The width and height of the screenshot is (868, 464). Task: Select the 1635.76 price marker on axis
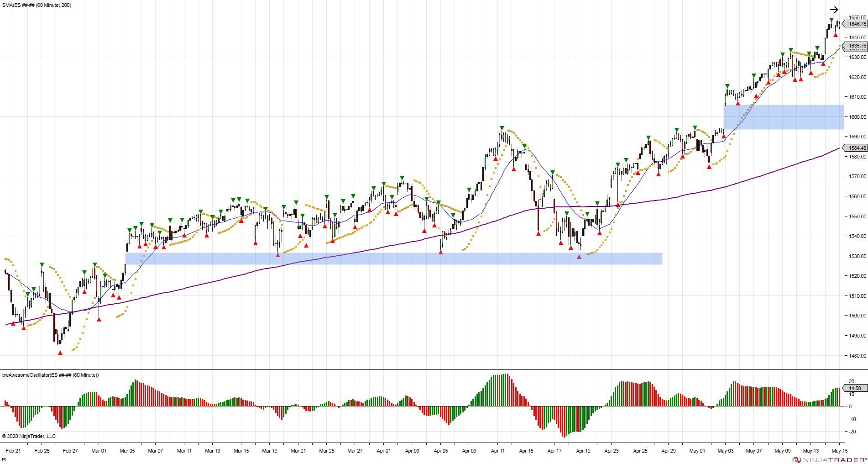[856, 46]
